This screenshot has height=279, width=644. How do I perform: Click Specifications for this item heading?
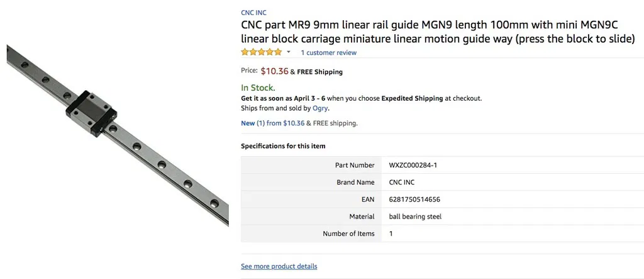(283, 146)
